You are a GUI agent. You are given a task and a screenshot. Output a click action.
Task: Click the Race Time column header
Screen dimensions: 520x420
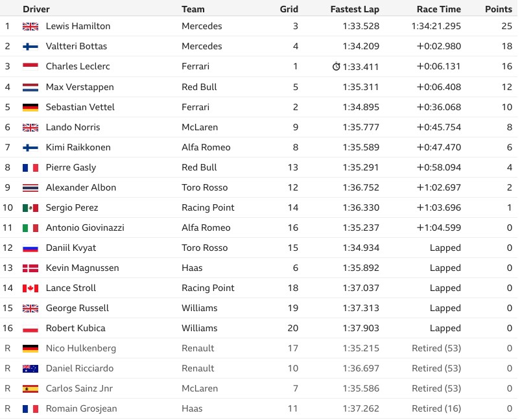(x=439, y=9)
